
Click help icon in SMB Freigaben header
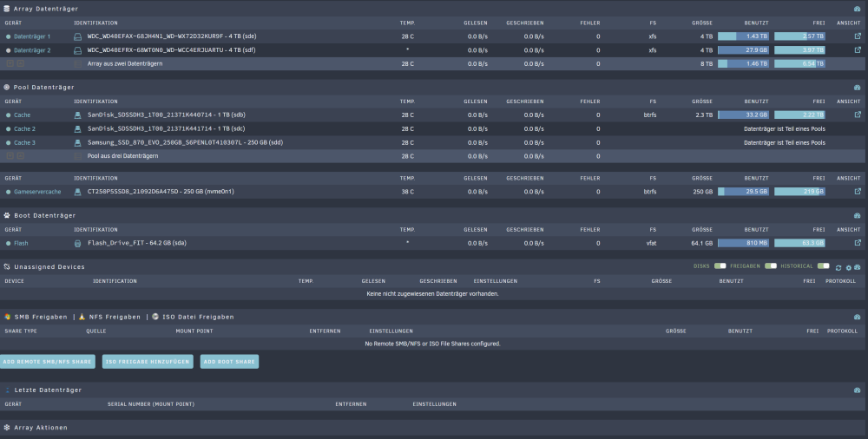tap(858, 318)
